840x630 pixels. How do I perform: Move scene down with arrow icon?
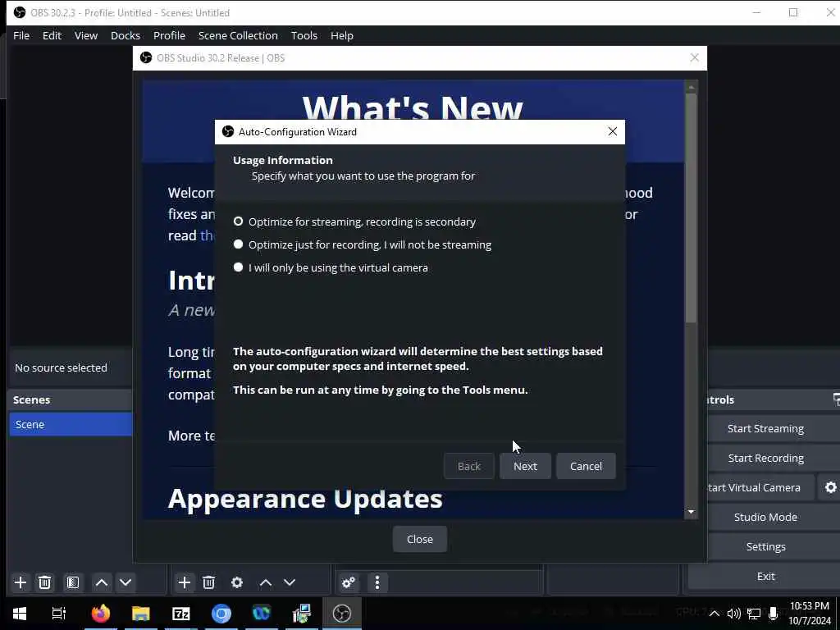(x=126, y=582)
